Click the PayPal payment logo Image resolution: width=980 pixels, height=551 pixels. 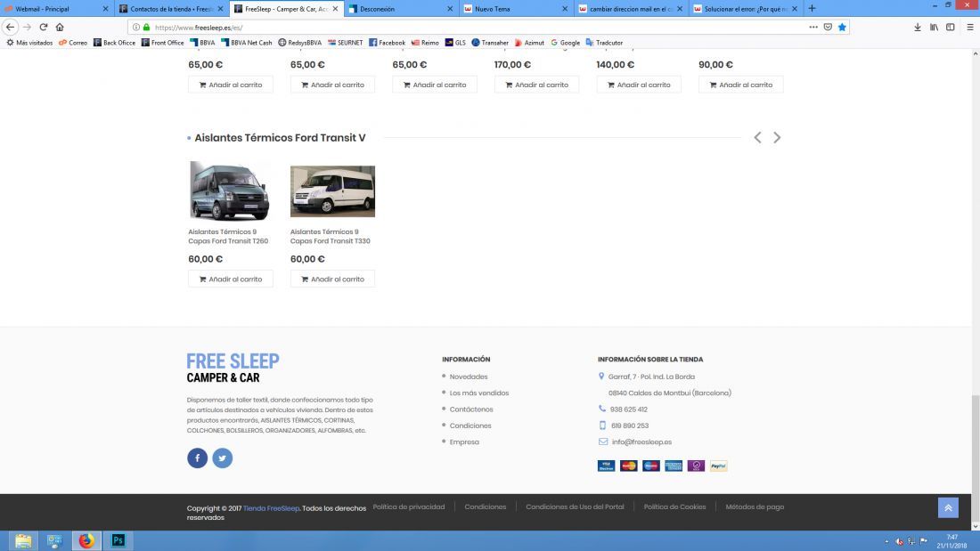point(718,466)
